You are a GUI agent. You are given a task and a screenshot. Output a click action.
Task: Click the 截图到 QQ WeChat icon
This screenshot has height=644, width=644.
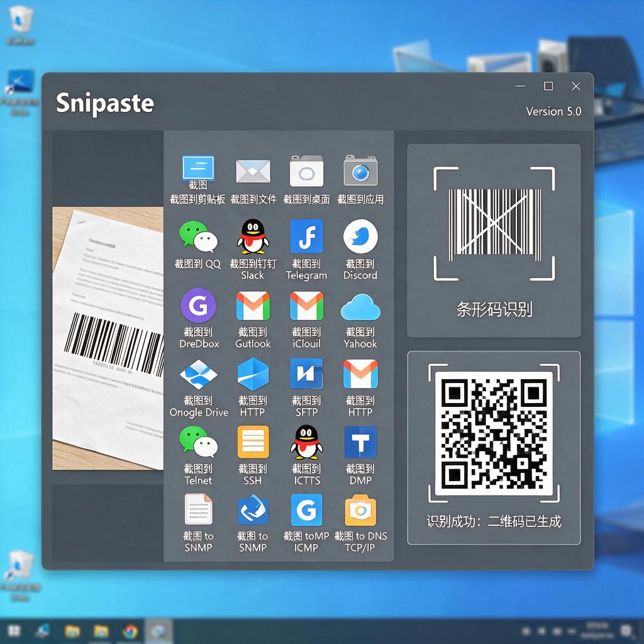[198, 236]
